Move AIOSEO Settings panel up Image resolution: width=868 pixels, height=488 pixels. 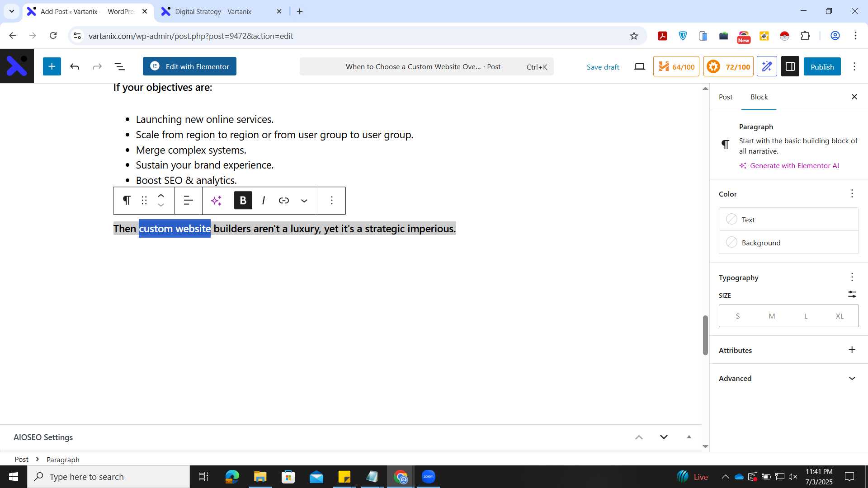[x=639, y=437]
